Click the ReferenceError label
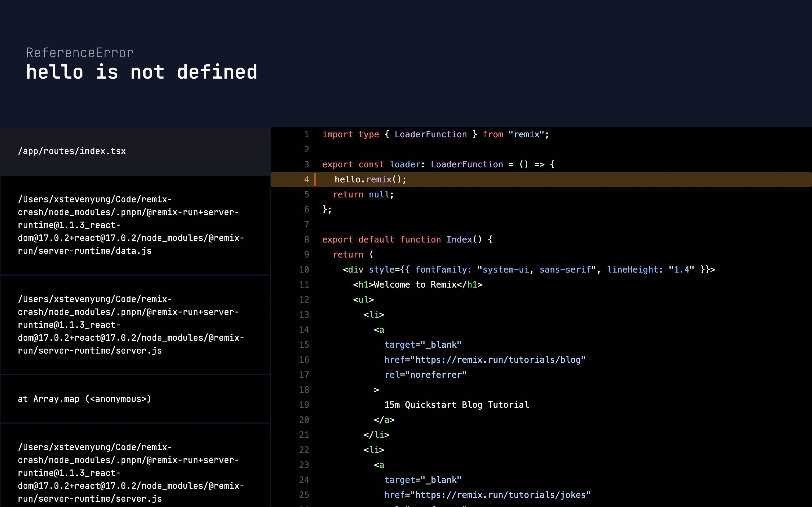The height and width of the screenshot is (507, 812). pyautogui.click(x=80, y=53)
